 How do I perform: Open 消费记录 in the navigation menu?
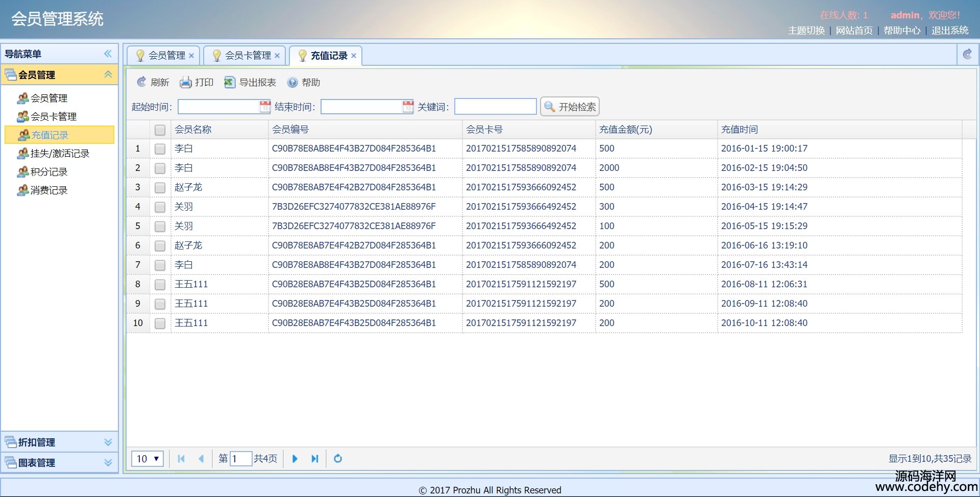(49, 190)
